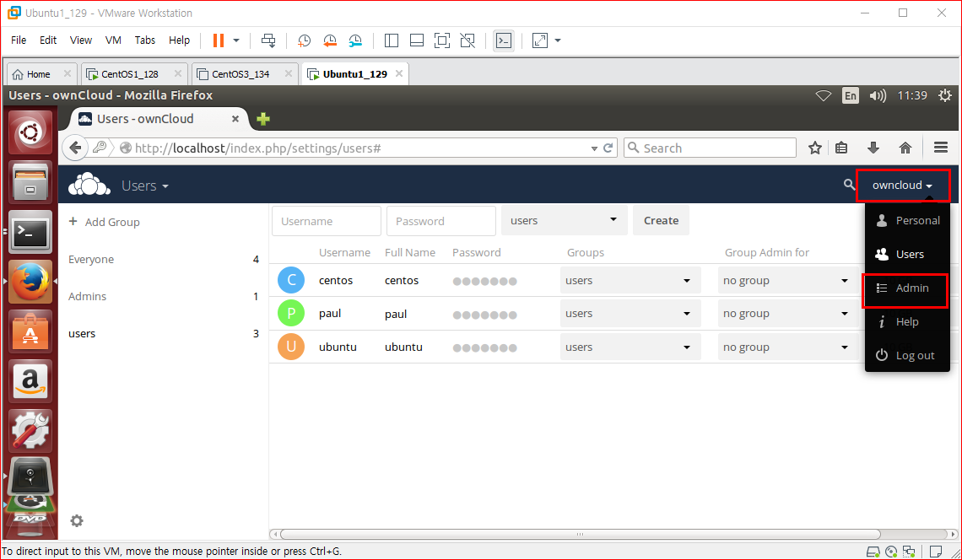Click the new user Username field

[x=327, y=221]
